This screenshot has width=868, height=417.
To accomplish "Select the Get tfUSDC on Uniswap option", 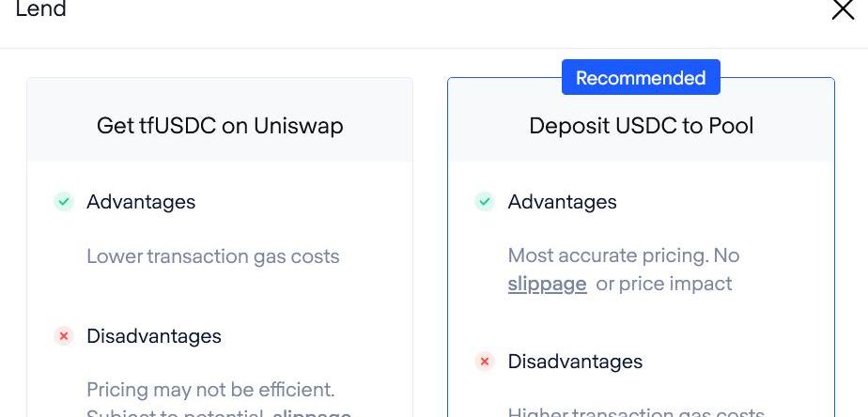I will click(x=220, y=126).
